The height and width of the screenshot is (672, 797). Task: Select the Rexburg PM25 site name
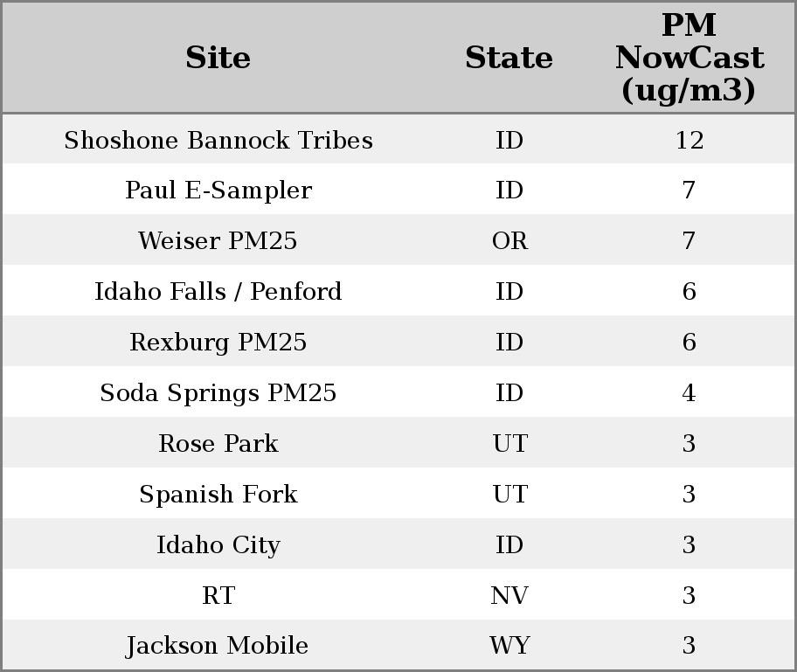(x=218, y=343)
